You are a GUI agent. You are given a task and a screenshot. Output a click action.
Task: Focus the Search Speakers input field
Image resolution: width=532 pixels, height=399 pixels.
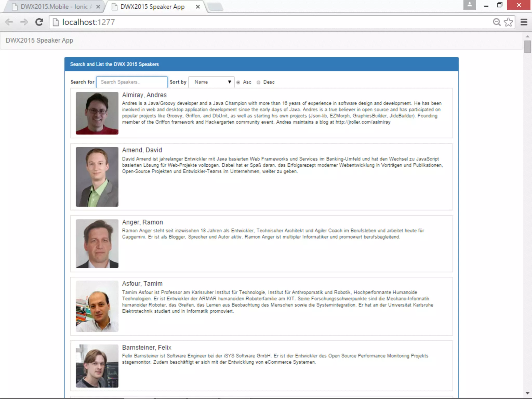[x=132, y=82]
